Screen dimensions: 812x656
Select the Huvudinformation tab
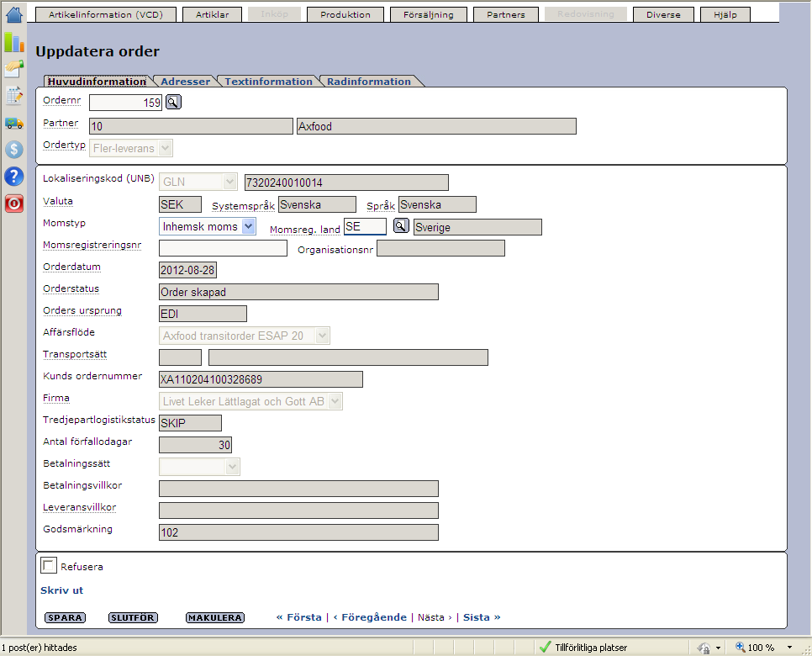97,82
